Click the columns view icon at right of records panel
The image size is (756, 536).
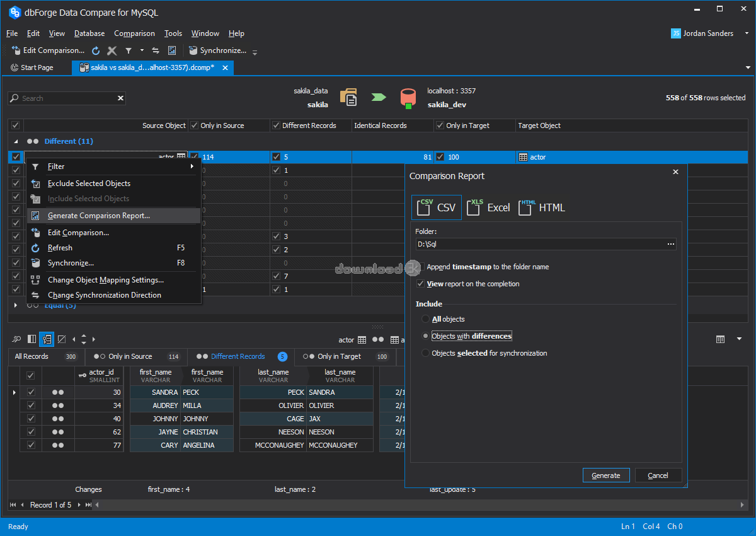pyautogui.click(x=720, y=339)
